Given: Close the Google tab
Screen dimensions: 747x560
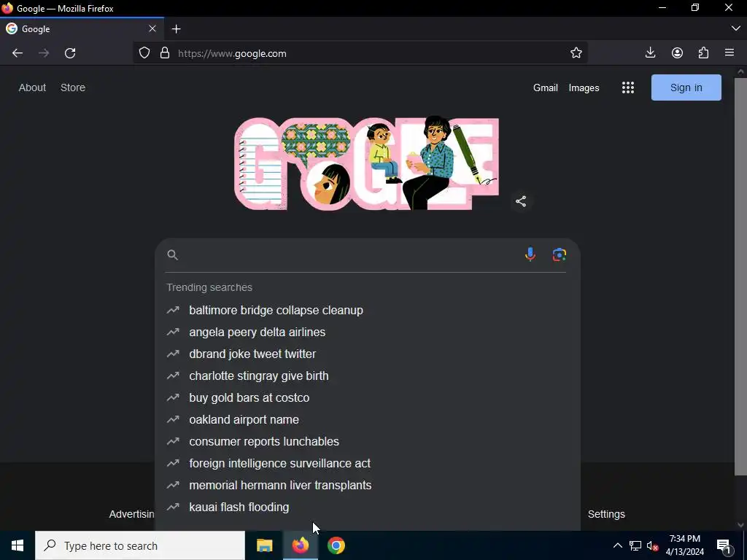Looking at the screenshot, I should pyautogui.click(x=152, y=28).
